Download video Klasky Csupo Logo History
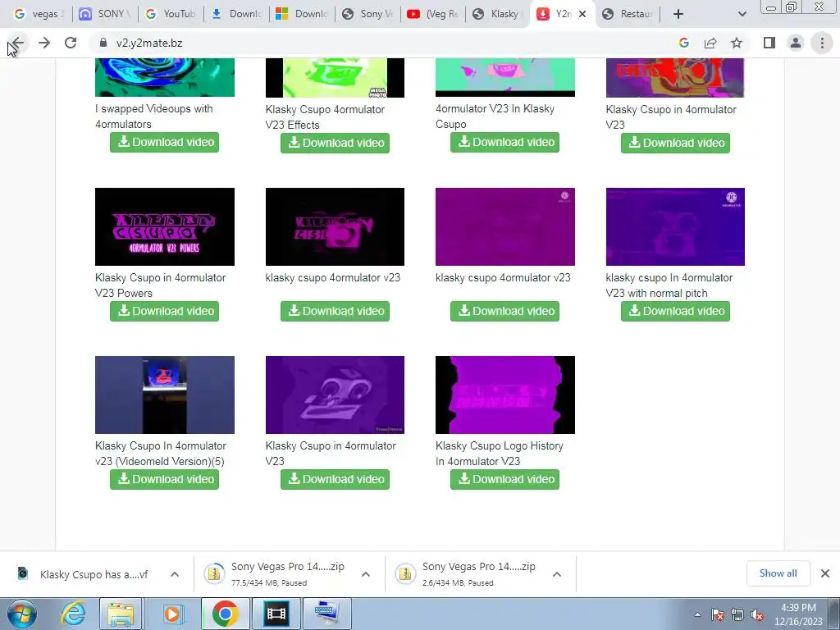This screenshot has width=840, height=630. [x=504, y=479]
